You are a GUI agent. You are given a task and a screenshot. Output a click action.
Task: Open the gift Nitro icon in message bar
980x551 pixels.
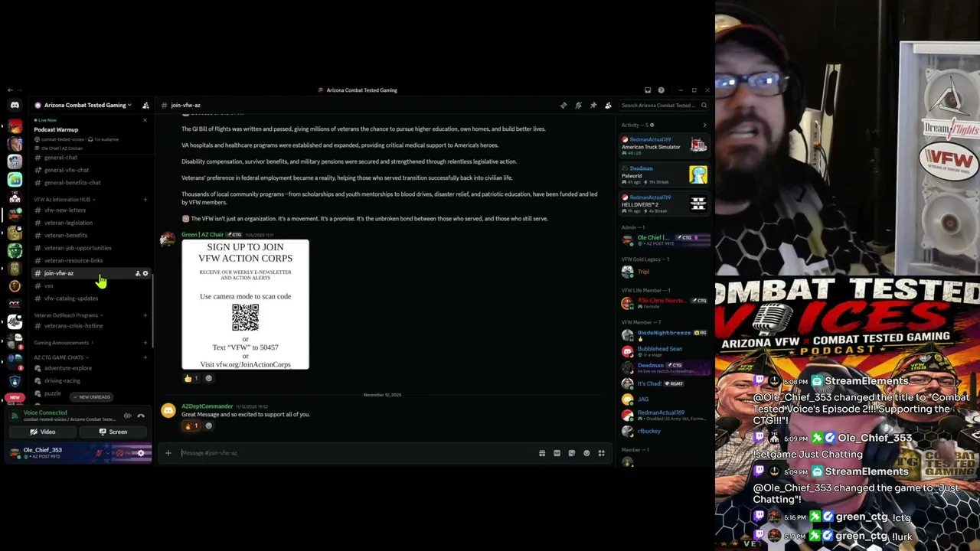pos(542,453)
